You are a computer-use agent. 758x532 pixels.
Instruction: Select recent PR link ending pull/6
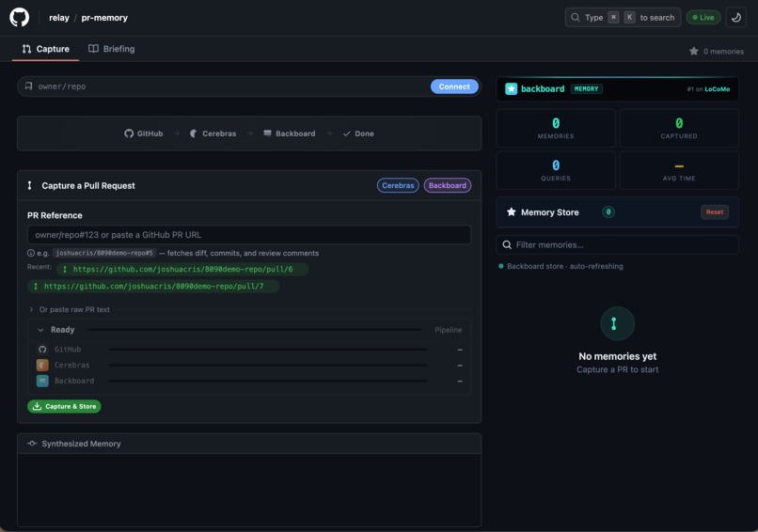point(182,269)
